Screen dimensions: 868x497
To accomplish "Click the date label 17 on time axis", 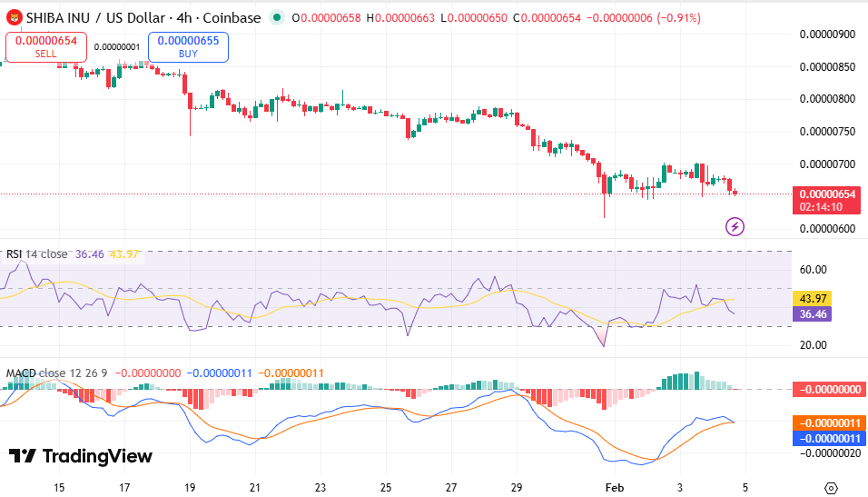I will 124,488.
